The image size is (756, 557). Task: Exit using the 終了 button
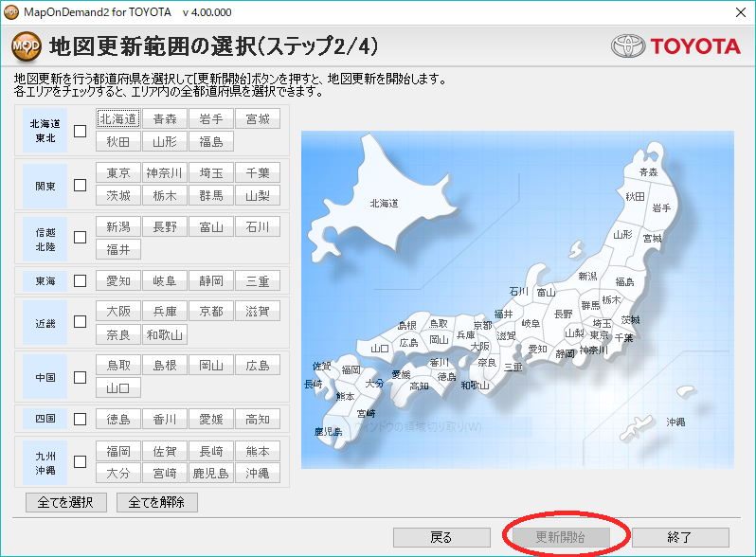point(680,537)
